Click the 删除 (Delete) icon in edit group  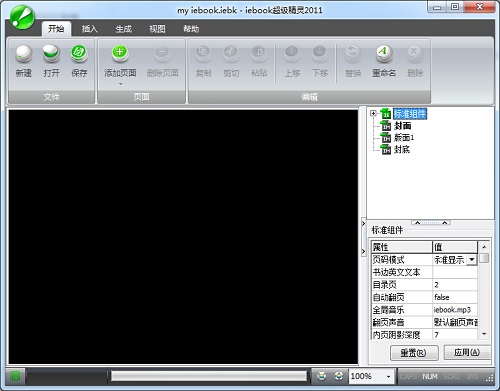[x=415, y=54]
